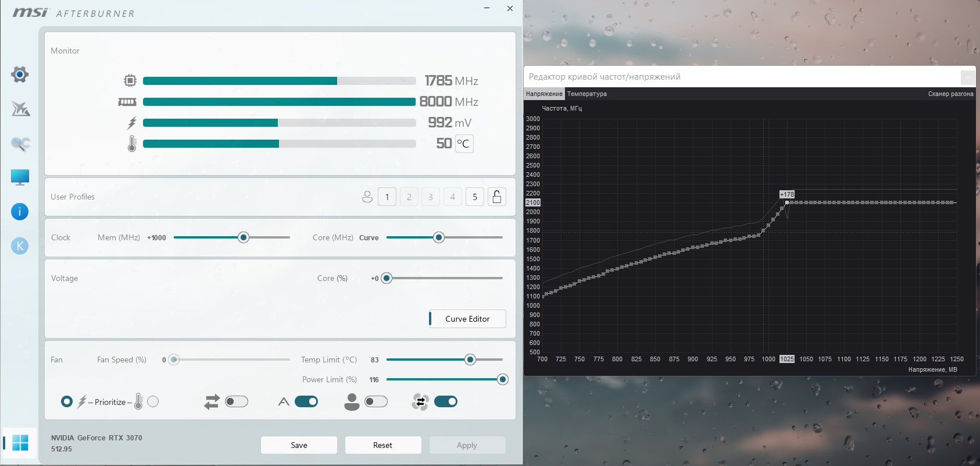Viewport: 980px width, 466px height.
Task: Select user profile slot 2
Action: (409, 197)
